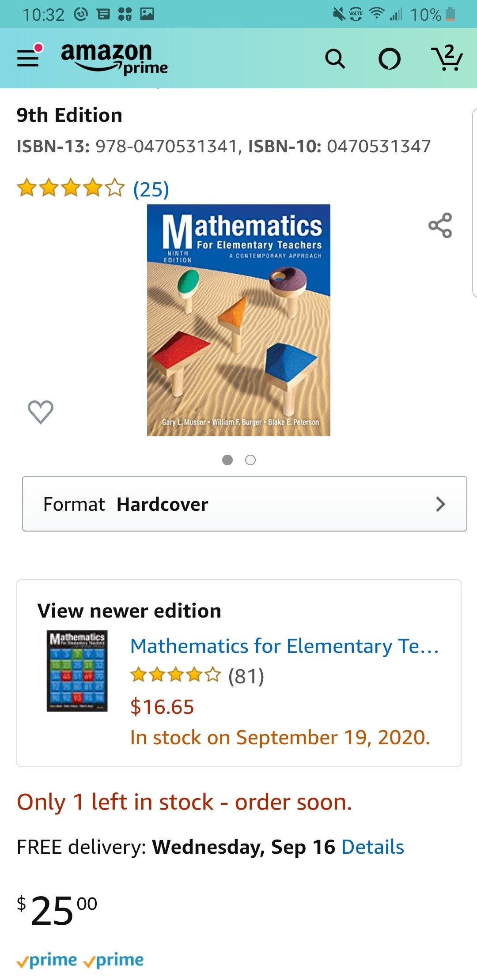Open the shopping cart with 2 items
Image resolution: width=477 pixels, height=980 pixels.
point(448,60)
